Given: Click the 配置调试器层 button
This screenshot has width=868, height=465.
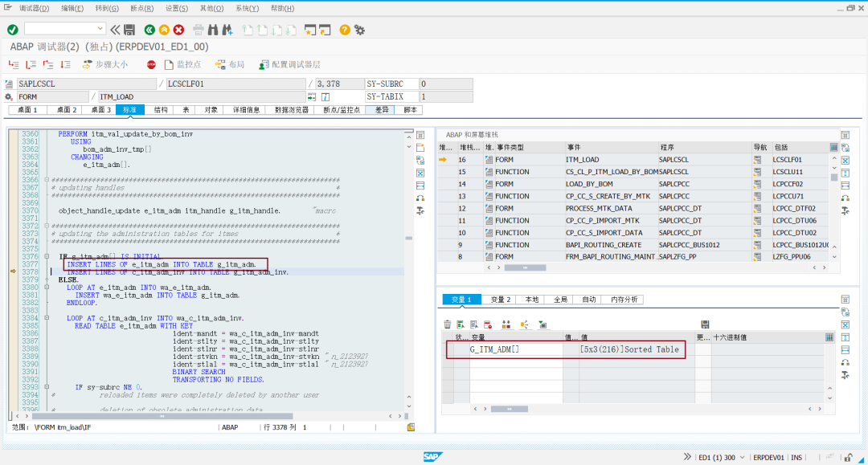Looking at the screenshot, I should (x=289, y=65).
